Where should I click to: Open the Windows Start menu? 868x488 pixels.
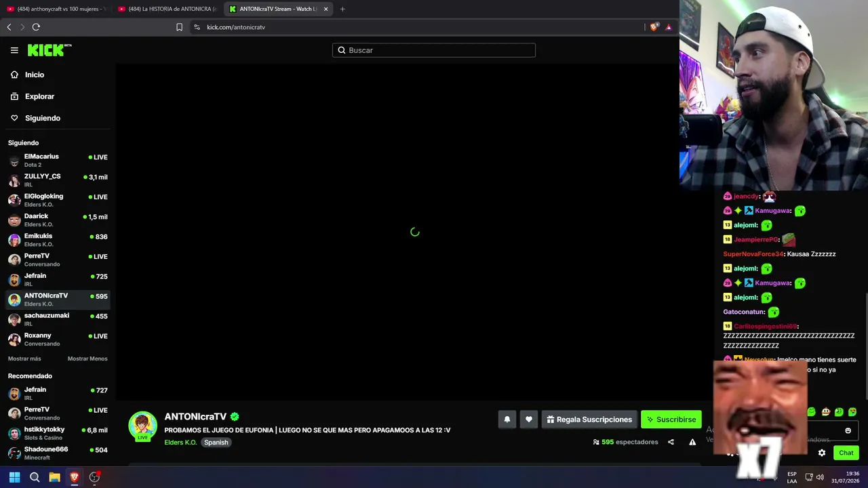14,477
